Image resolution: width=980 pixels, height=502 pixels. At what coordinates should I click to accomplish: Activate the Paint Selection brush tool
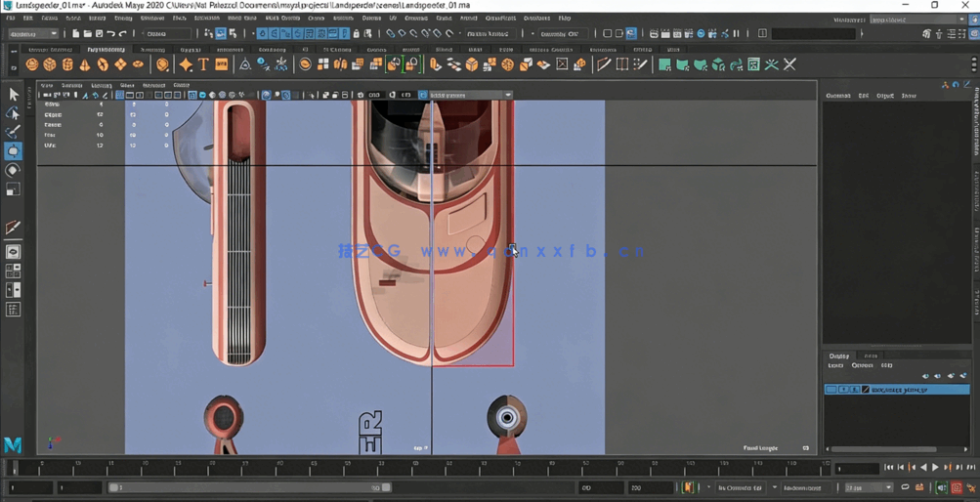coord(13,133)
